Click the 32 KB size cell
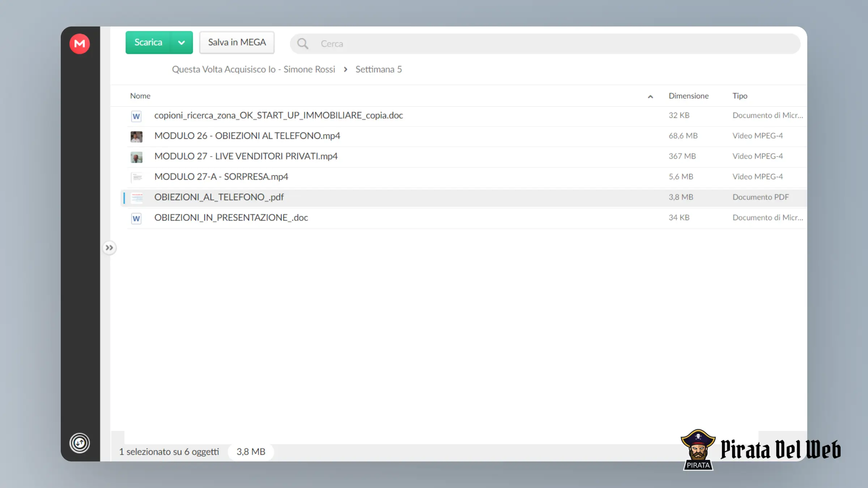 pos(679,115)
